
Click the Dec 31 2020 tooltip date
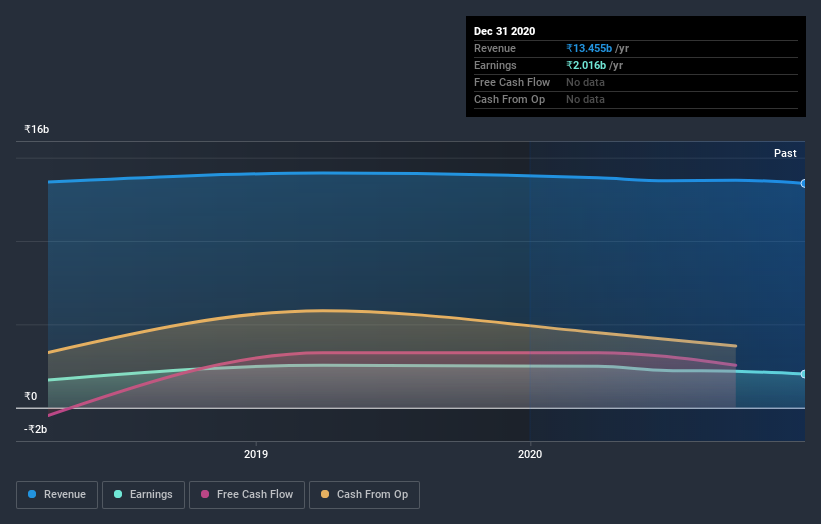click(x=504, y=31)
